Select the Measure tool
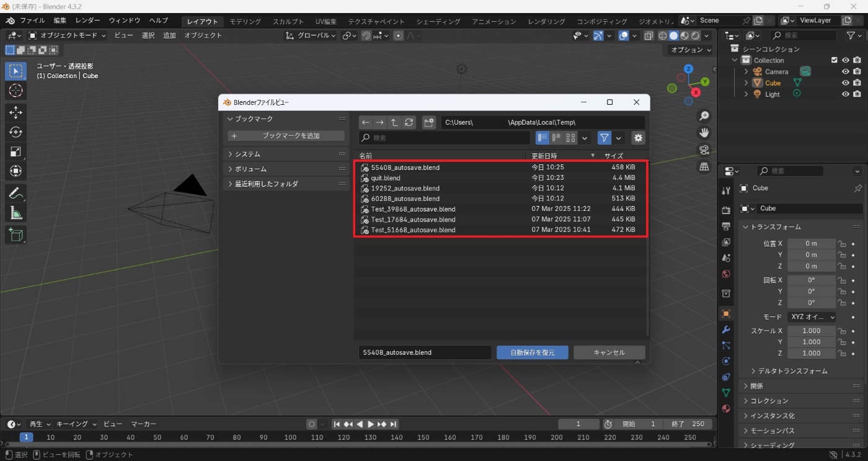Screen dimensions: 868x461 pos(16,213)
